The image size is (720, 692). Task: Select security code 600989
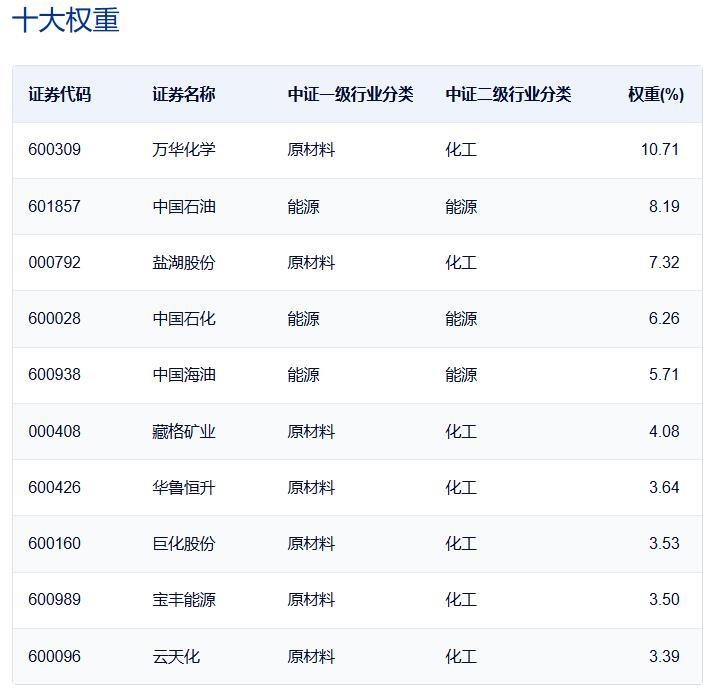coord(54,599)
